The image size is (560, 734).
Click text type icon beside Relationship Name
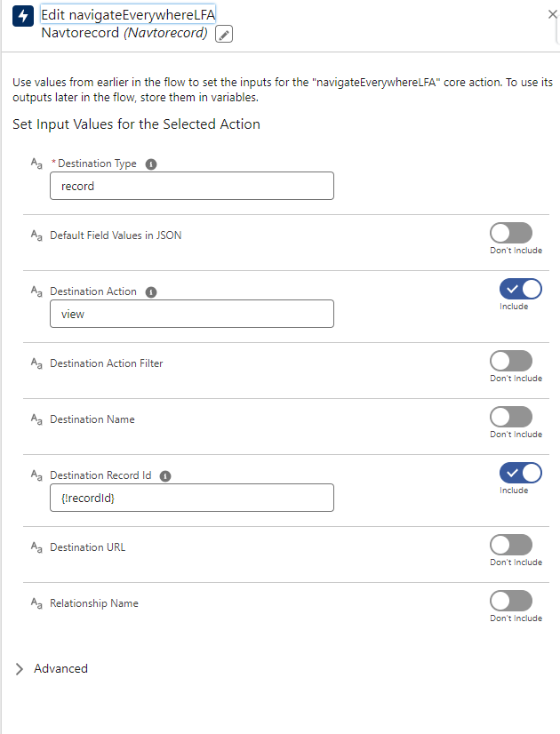pos(36,603)
